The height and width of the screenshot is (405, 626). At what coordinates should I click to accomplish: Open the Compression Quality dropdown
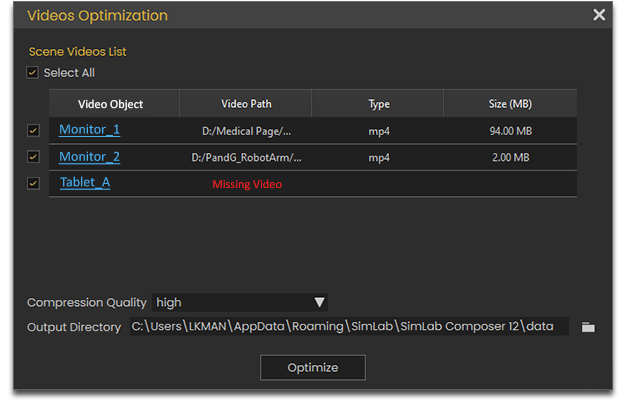240,302
